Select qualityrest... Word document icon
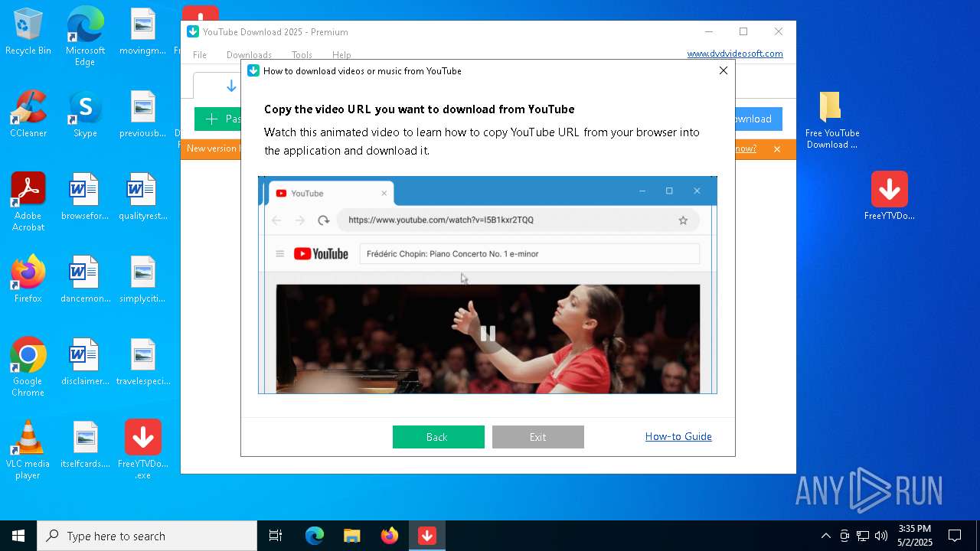This screenshot has height=551, width=980. point(142,197)
